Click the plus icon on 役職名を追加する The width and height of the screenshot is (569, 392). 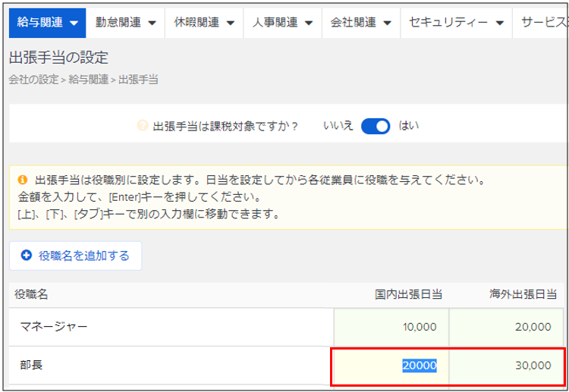(x=27, y=256)
